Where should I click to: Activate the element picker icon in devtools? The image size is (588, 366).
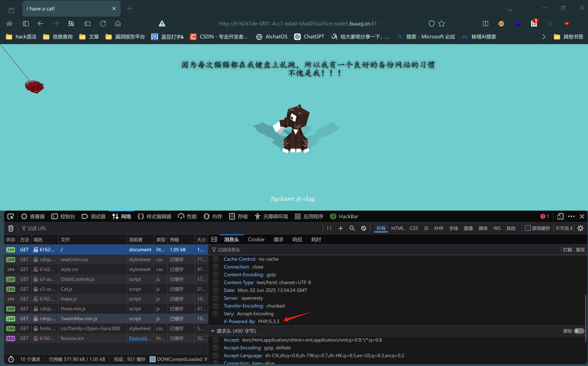(x=11, y=216)
